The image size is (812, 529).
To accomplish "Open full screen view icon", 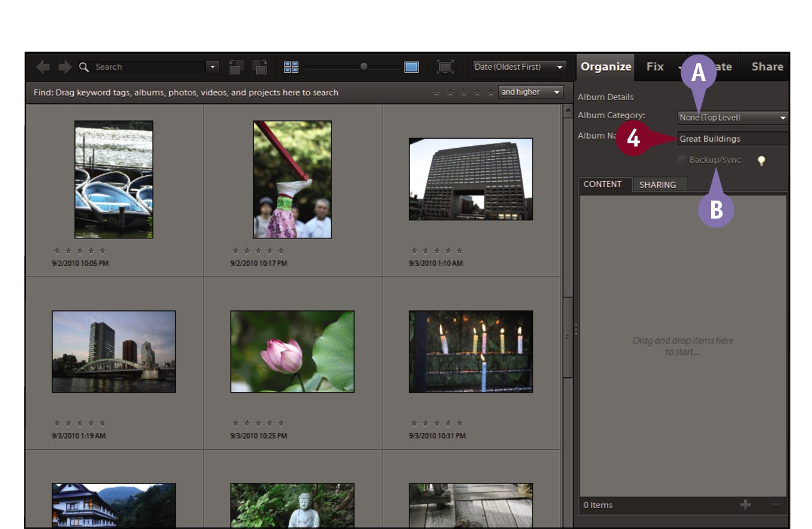I will click(x=445, y=67).
